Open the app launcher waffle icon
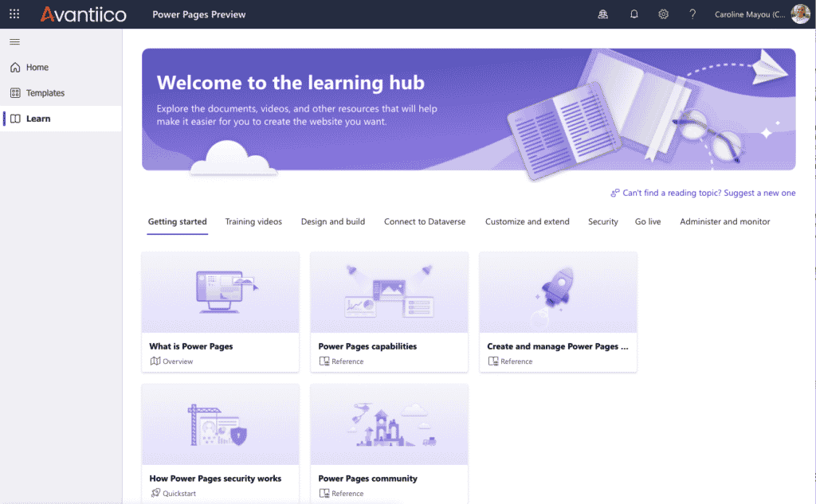This screenshot has width=816, height=504. coord(14,14)
